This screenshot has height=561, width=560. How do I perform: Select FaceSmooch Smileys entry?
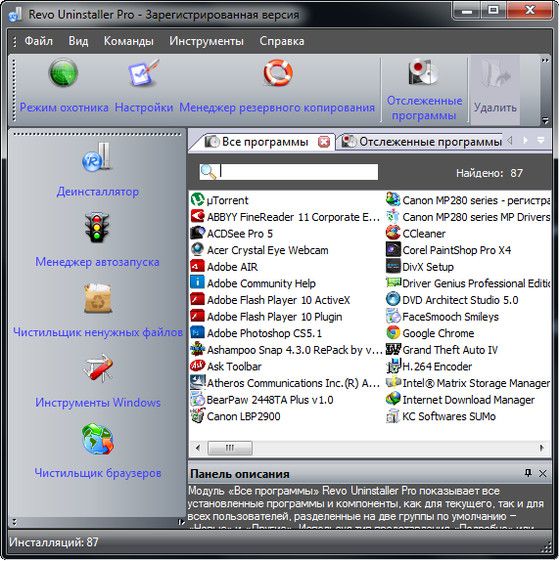[x=442, y=316]
